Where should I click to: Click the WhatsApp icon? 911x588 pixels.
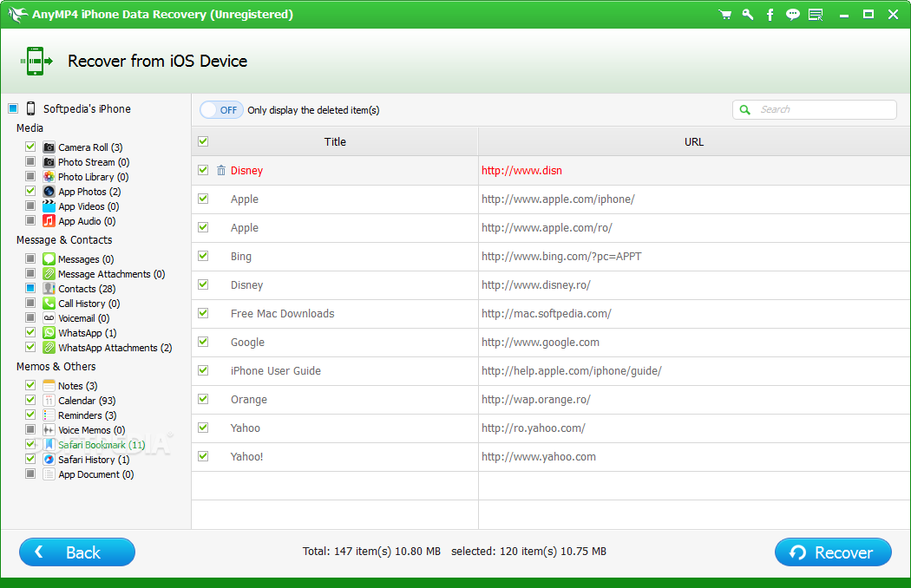pyautogui.click(x=49, y=332)
